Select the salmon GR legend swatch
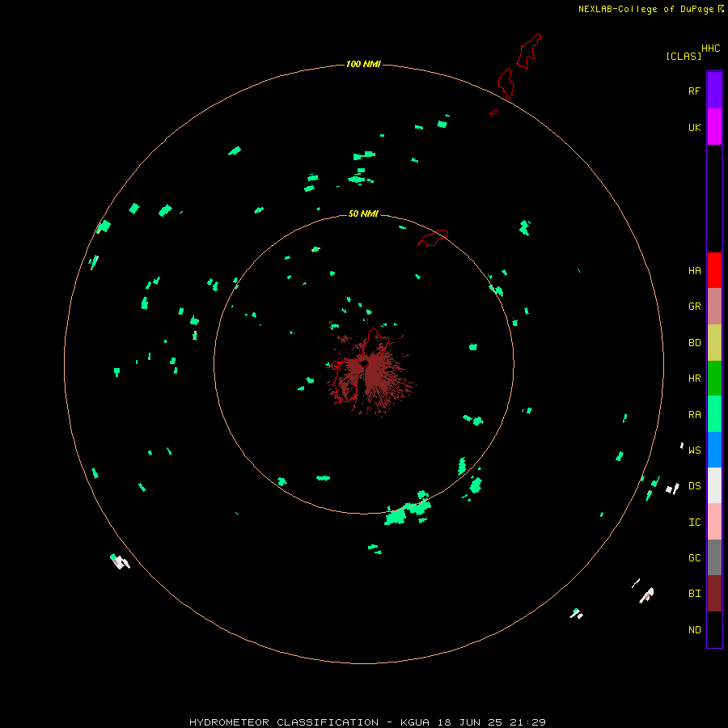Viewport: 728px width, 728px height. [714, 307]
